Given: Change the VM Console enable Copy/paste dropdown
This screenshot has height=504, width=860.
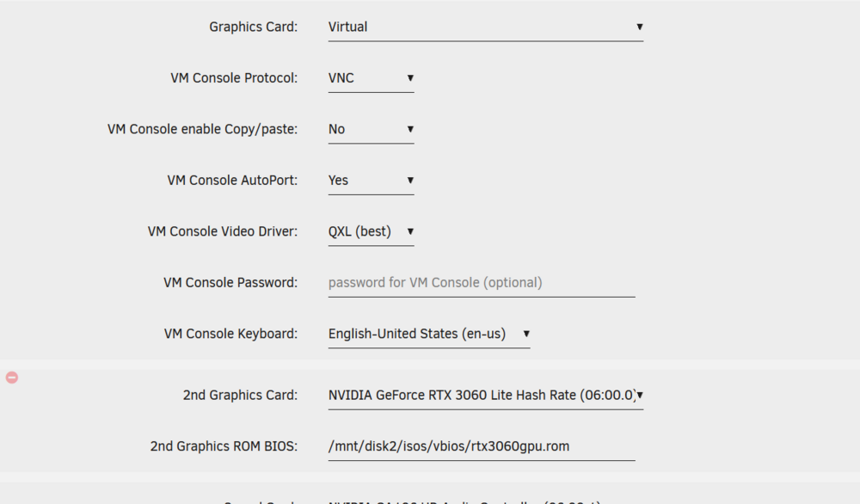Looking at the screenshot, I should click(x=371, y=129).
